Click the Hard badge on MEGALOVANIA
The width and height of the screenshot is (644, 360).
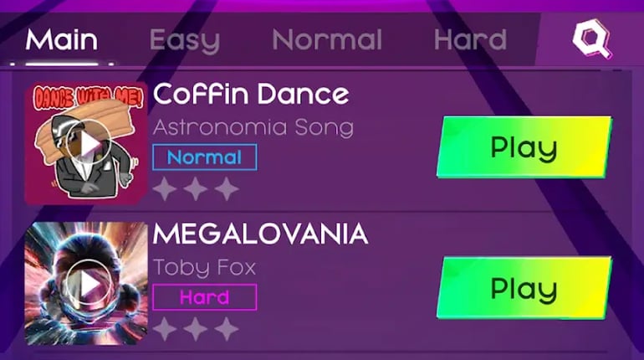pos(205,297)
